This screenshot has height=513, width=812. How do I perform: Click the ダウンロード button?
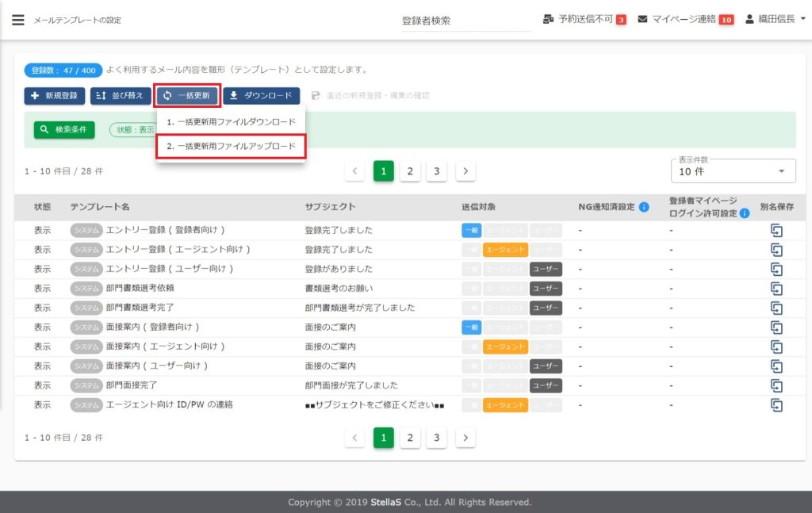[261, 96]
